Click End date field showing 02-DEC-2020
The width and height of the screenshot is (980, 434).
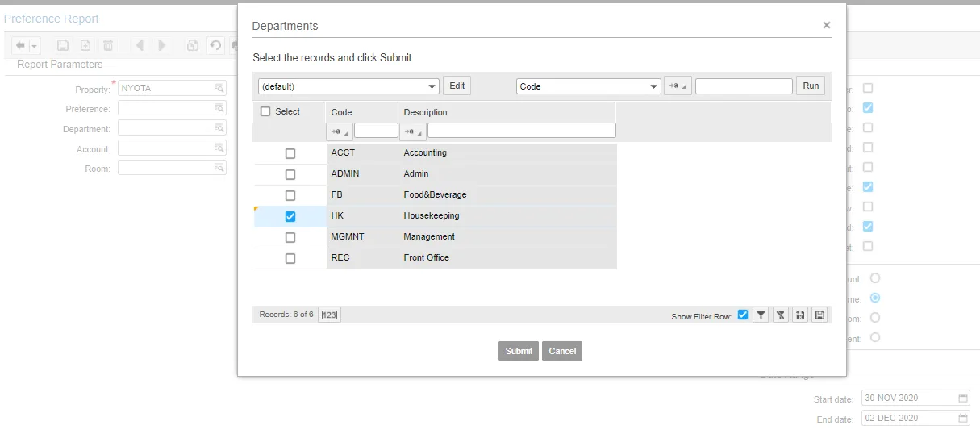[915, 418]
